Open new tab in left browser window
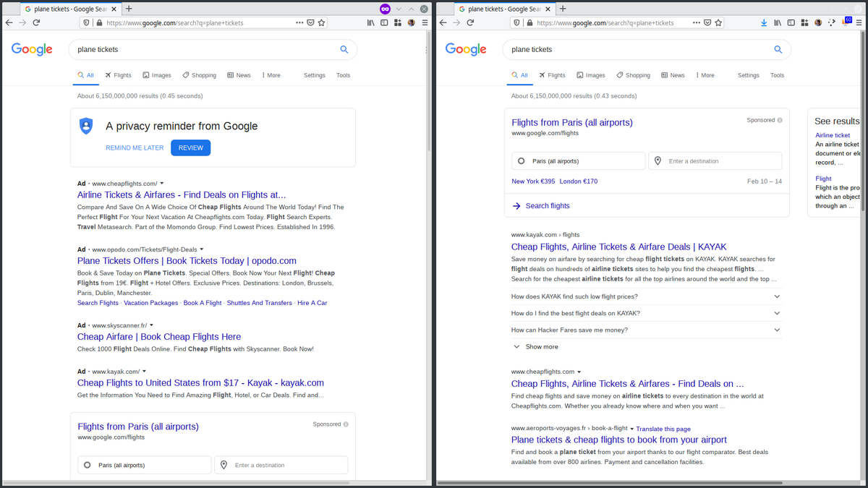Screen dimensions: 868x488 tap(129, 9)
